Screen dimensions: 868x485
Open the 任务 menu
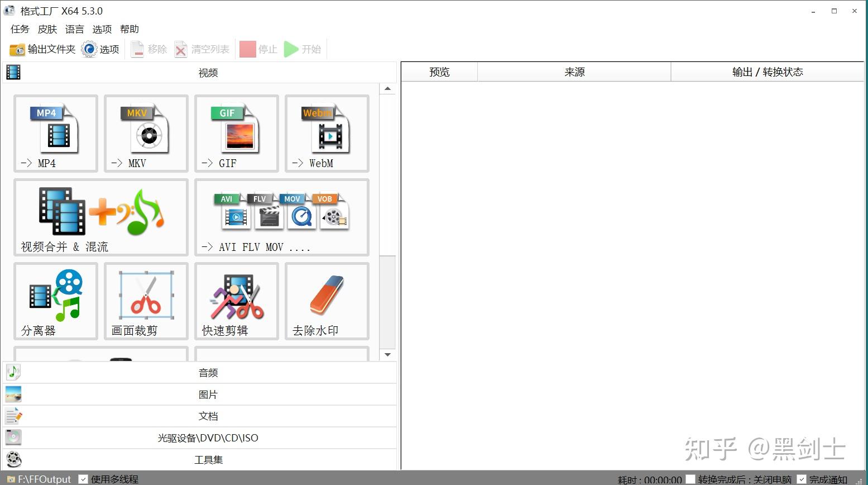point(20,29)
